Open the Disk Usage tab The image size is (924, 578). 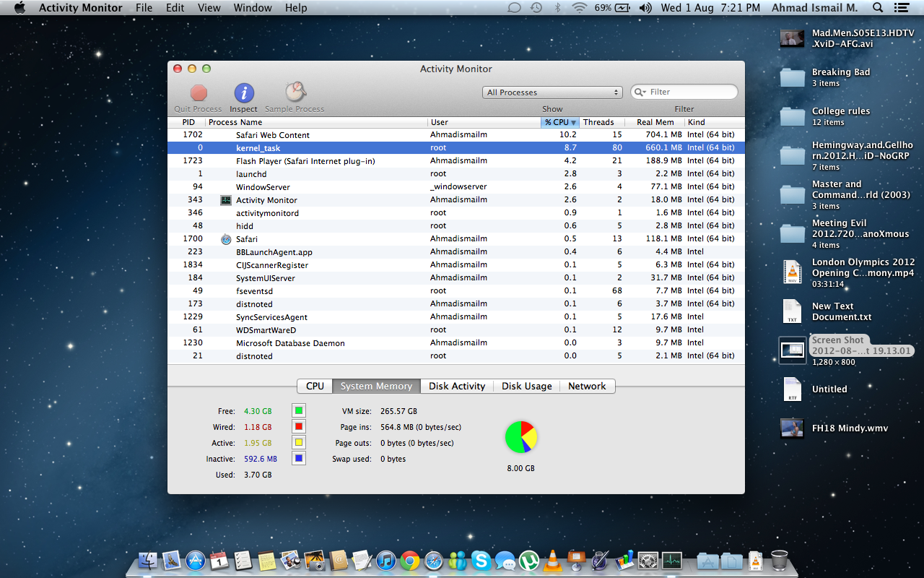(527, 387)
